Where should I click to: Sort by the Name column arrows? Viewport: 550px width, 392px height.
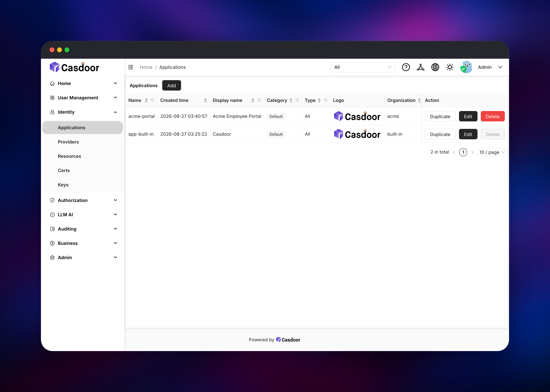point(146,100)
